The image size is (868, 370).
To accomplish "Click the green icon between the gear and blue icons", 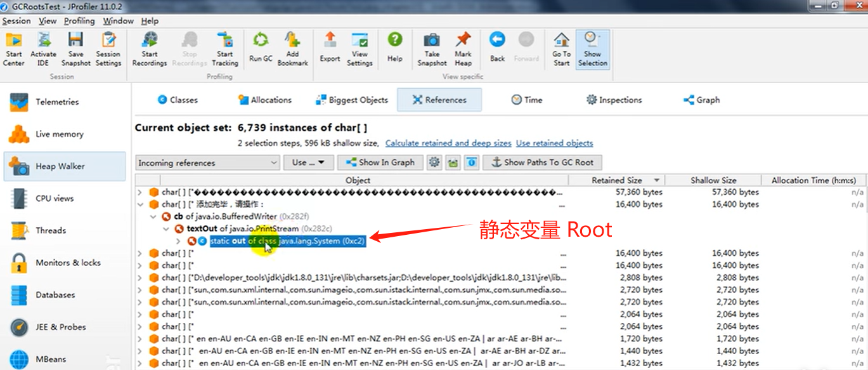I will pos(453,162).
